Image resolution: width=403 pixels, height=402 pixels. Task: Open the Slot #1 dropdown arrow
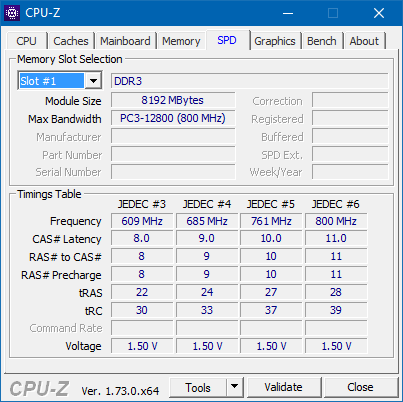tap(93, 81)
